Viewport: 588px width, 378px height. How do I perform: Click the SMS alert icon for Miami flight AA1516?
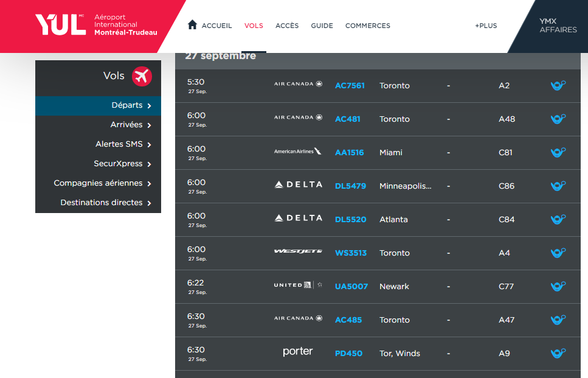pyautogui.click(x=558, y=153)
